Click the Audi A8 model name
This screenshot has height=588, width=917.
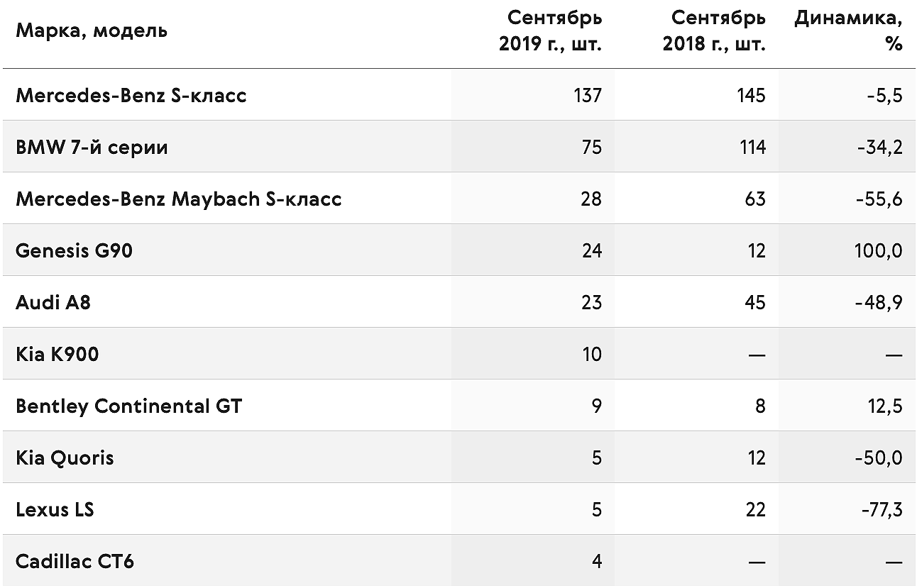coord(53,302)
